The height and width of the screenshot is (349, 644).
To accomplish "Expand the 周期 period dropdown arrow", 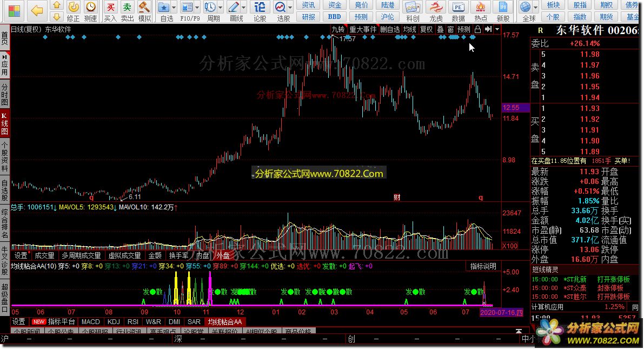I will click(221, 8).
